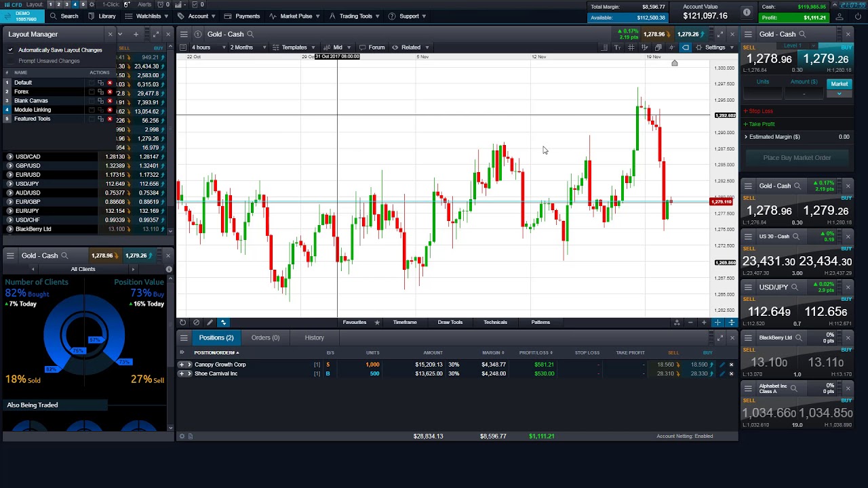Open the Library button
This screenshot has width=868, height=488.
(x=102, y=16)
